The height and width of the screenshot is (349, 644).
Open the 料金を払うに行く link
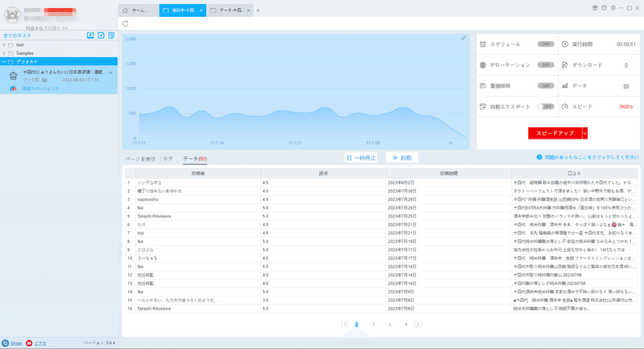click(x=47, y=28)
